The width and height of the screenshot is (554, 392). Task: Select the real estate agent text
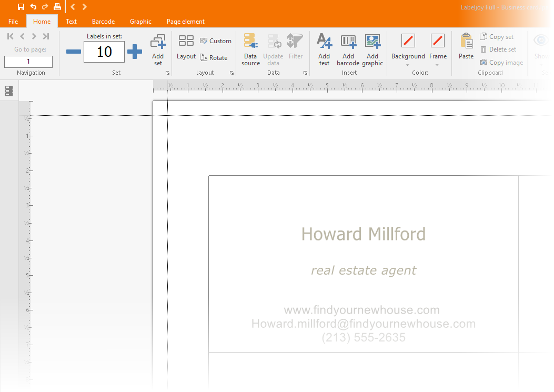pos(364,270)
